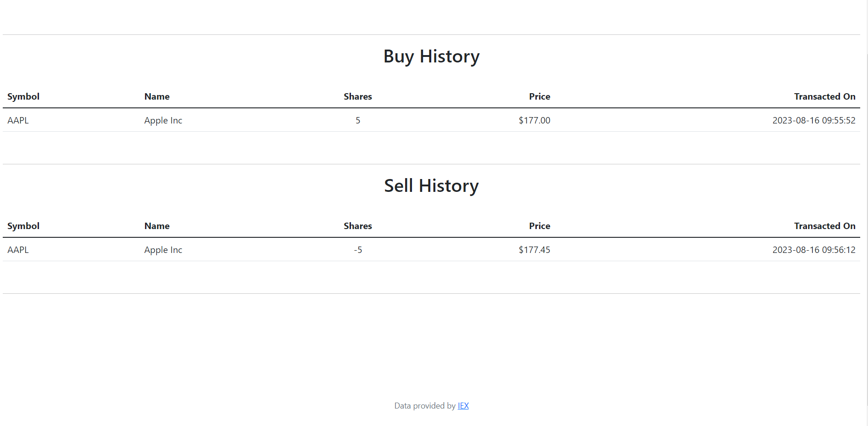Viewport: 868px width, 426px height.
Task: Open the IEX data provider link
Action: pyautogui.click(x=463, y=406)
